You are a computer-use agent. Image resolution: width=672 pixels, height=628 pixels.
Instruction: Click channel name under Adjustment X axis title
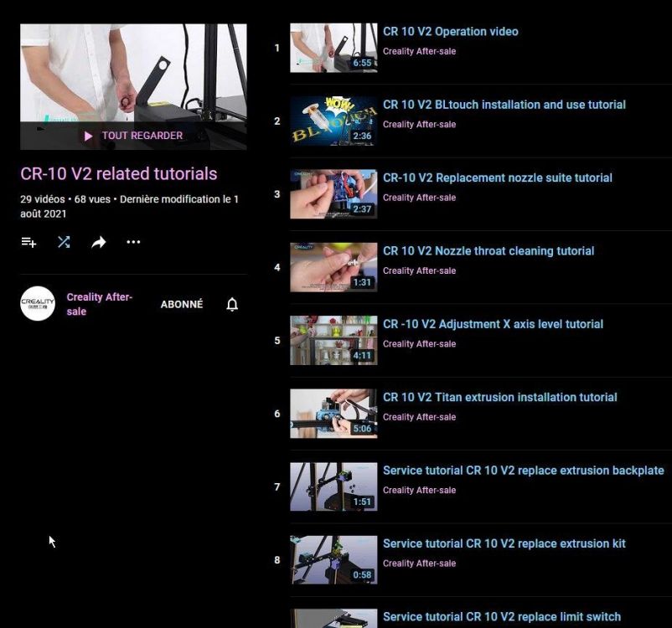tap(419, 344)
